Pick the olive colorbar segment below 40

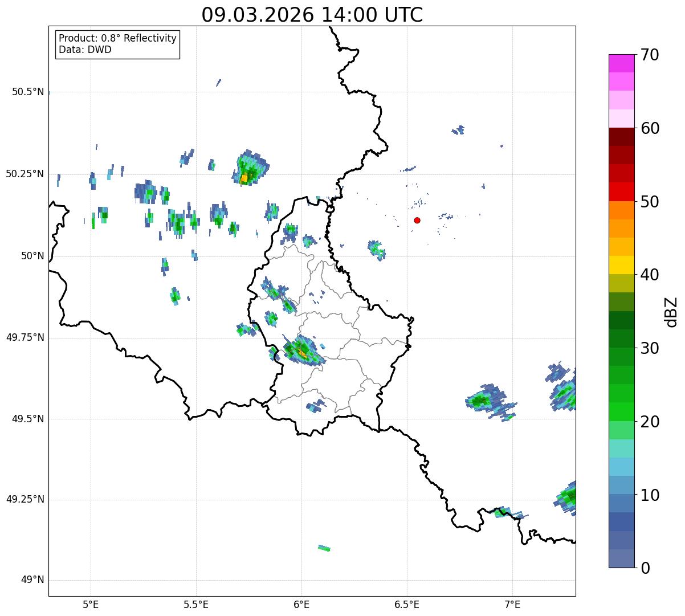tap(622, 283)
